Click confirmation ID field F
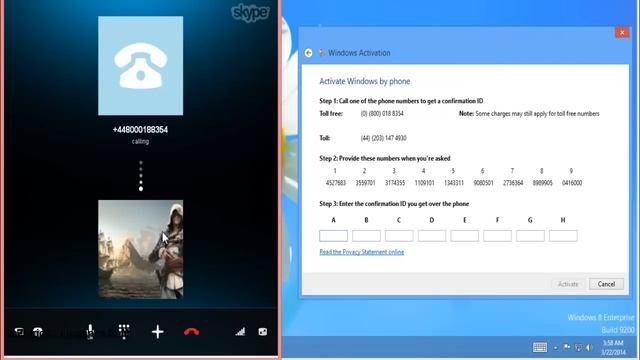Screen dimensions: 640x360 tap(497, 236)
